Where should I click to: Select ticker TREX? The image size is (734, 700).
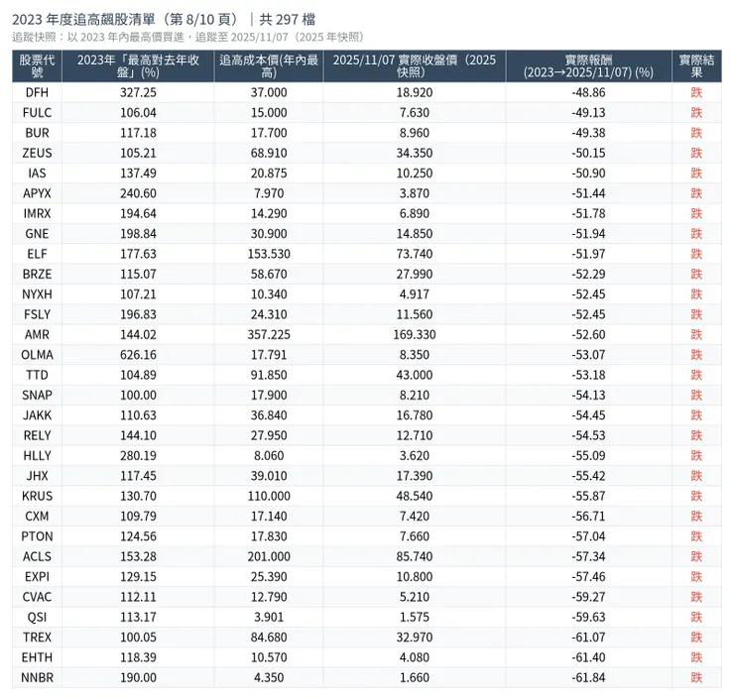[37, 637]
